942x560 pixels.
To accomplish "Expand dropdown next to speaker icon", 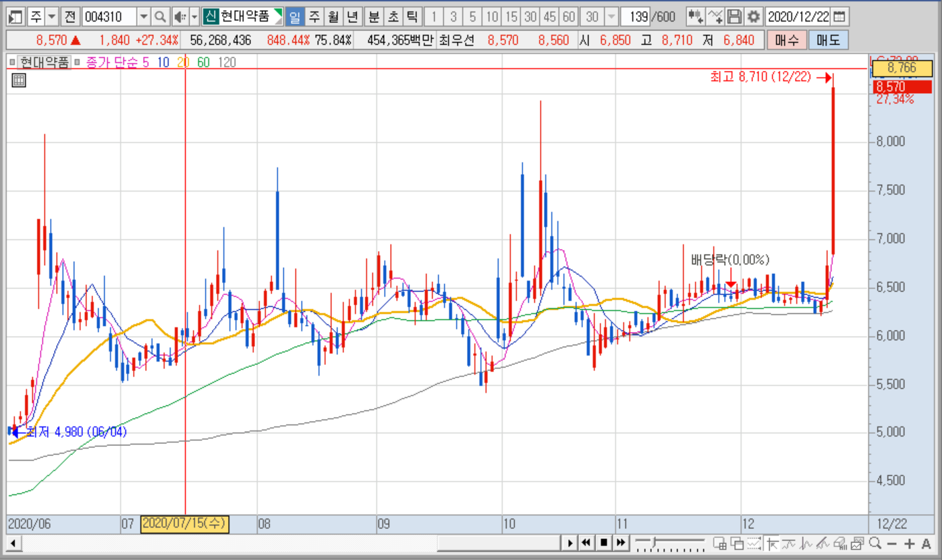I will coord(194,17).
